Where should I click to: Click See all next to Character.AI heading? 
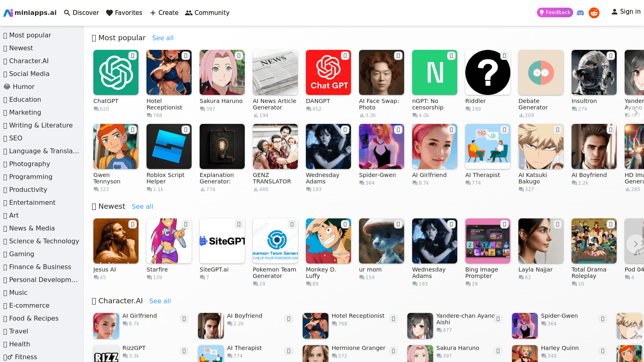coord(160,301)
